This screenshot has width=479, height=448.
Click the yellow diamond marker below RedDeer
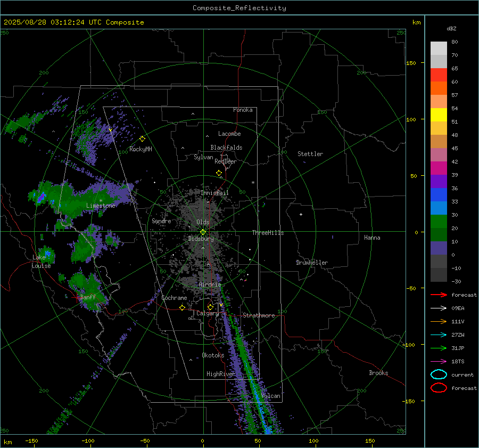click(x=219, y=173)
